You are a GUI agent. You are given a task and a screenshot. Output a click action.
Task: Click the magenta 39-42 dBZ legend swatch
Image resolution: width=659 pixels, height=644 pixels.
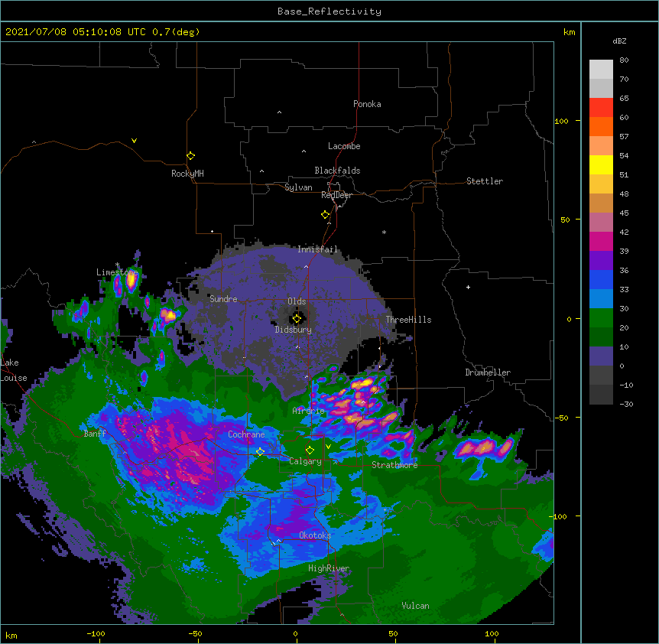tap(601, 241)
